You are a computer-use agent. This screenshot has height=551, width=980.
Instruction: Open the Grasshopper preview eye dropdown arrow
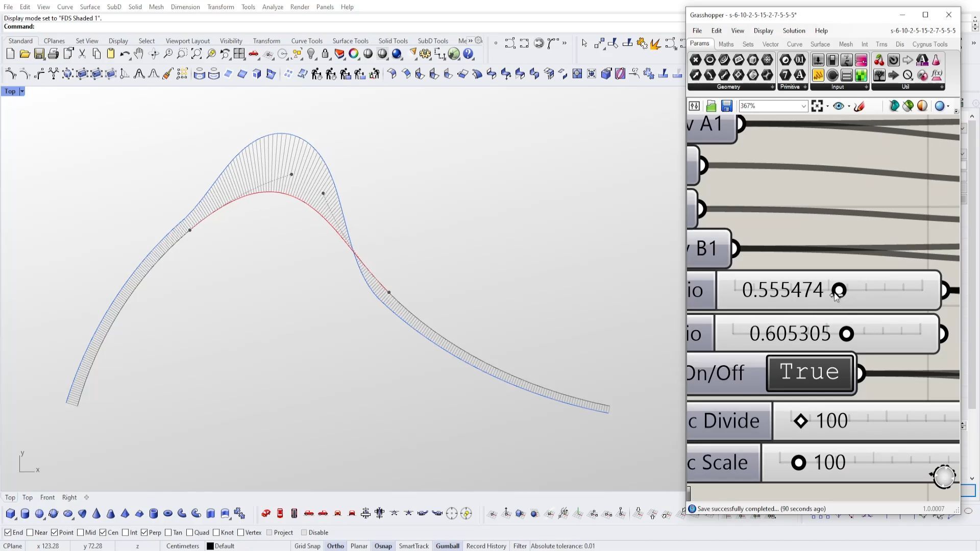pos(849,106)
